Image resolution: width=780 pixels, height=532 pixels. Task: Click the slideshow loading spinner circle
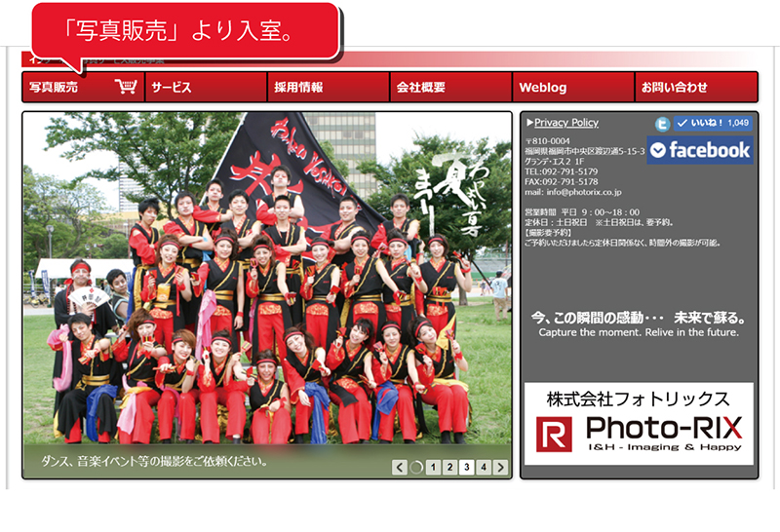[416, 468]
